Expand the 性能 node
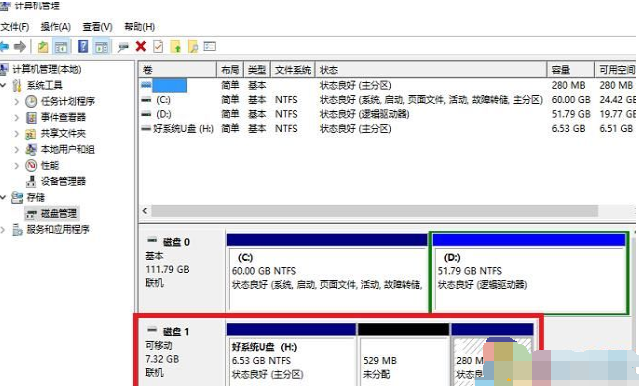This screenshot has width=639, height=386. click(x=17, y=165)
